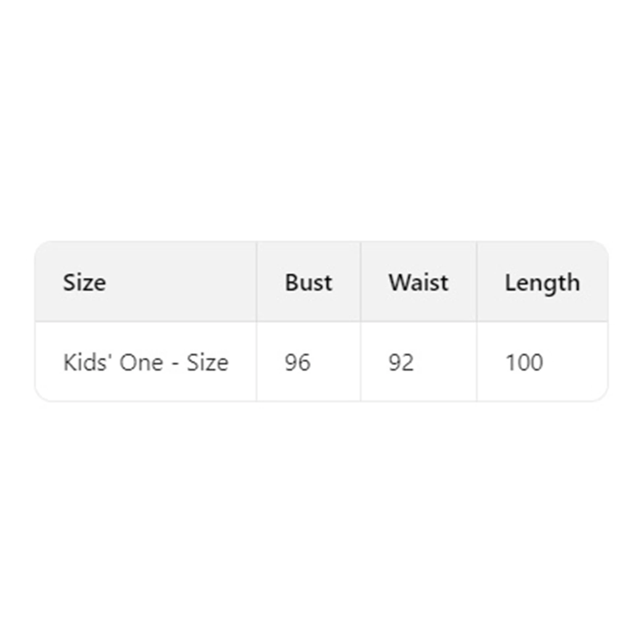
Task: Select the bust value 96
Action: [x=297, y=362]
